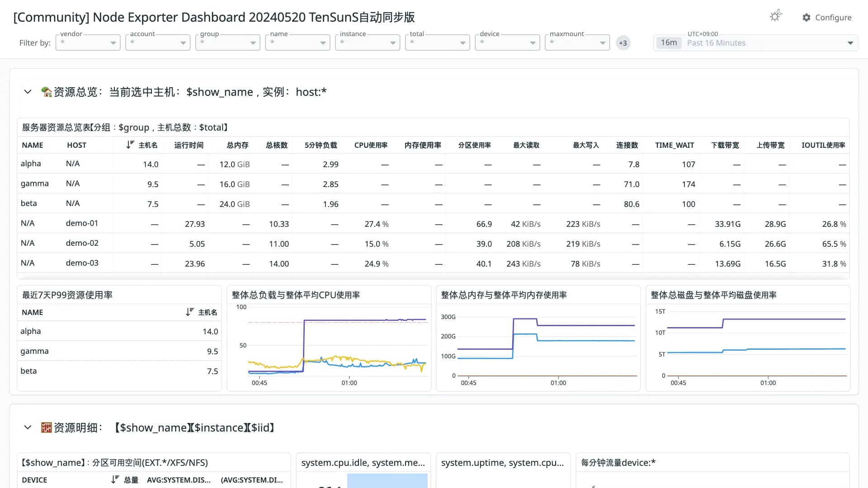Click alpha row in P99 table
This screenshot has width=868, height=488.
pos(119,331)
